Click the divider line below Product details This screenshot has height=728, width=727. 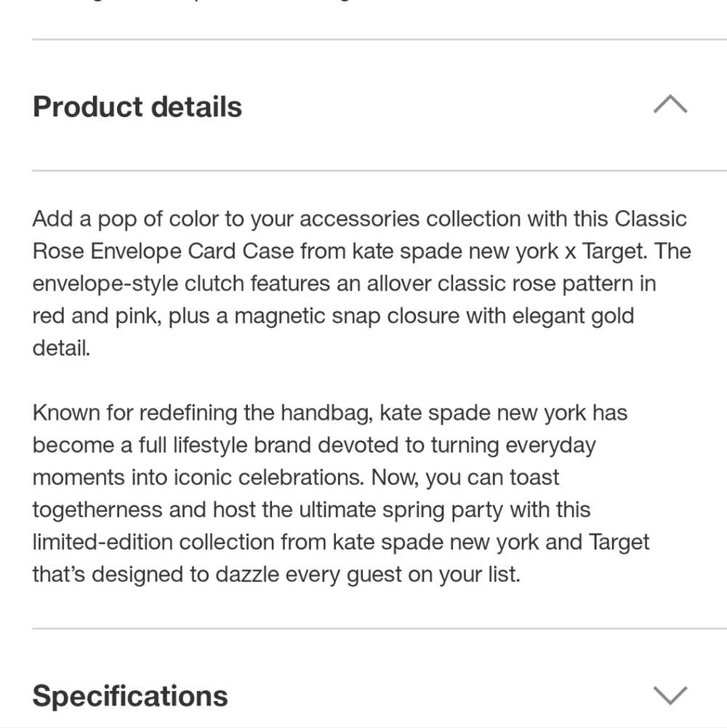click(x=379, y=171)
